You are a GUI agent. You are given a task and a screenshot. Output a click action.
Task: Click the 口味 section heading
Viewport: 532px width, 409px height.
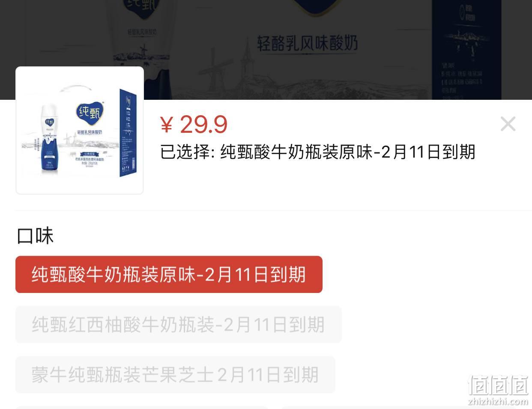pyautogui.click(x=35, y=236)
